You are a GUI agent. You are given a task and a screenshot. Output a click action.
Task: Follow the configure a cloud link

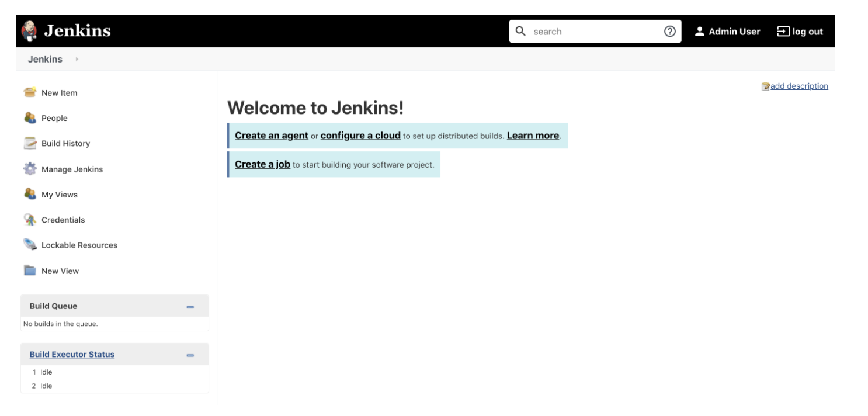point(360,136)
